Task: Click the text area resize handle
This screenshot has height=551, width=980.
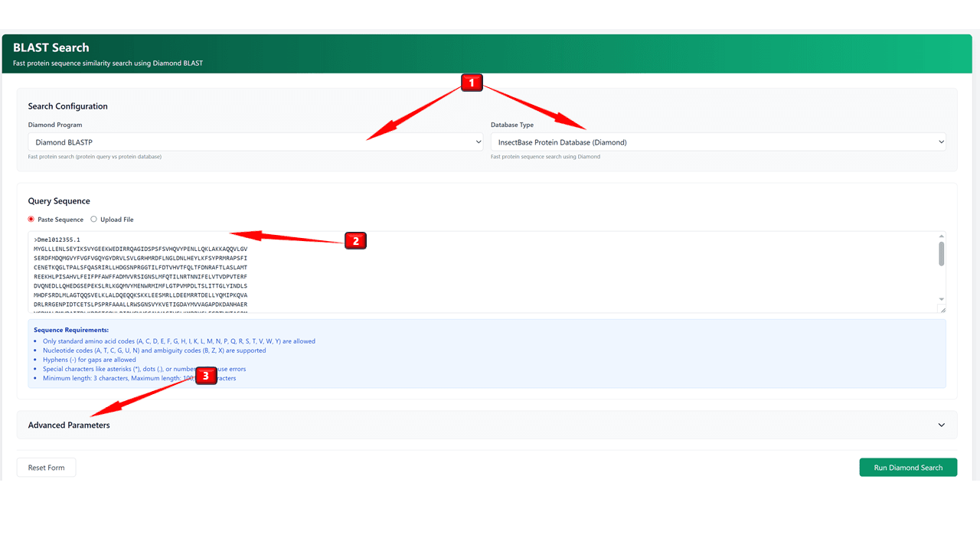Action: pyautogui.click(x=942, y=309)
